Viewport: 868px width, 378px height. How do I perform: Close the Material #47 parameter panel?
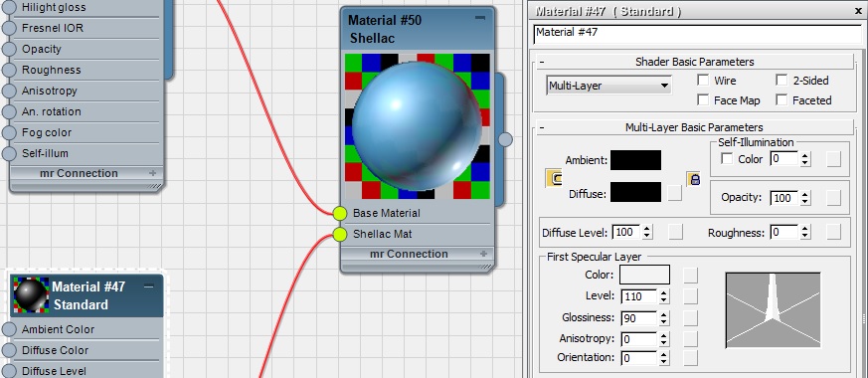tap(858, 11)
